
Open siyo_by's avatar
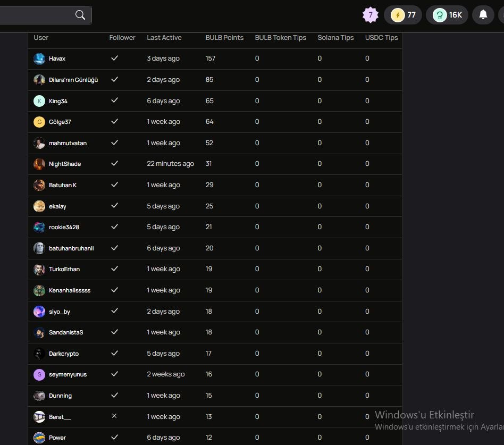[39, 312]
